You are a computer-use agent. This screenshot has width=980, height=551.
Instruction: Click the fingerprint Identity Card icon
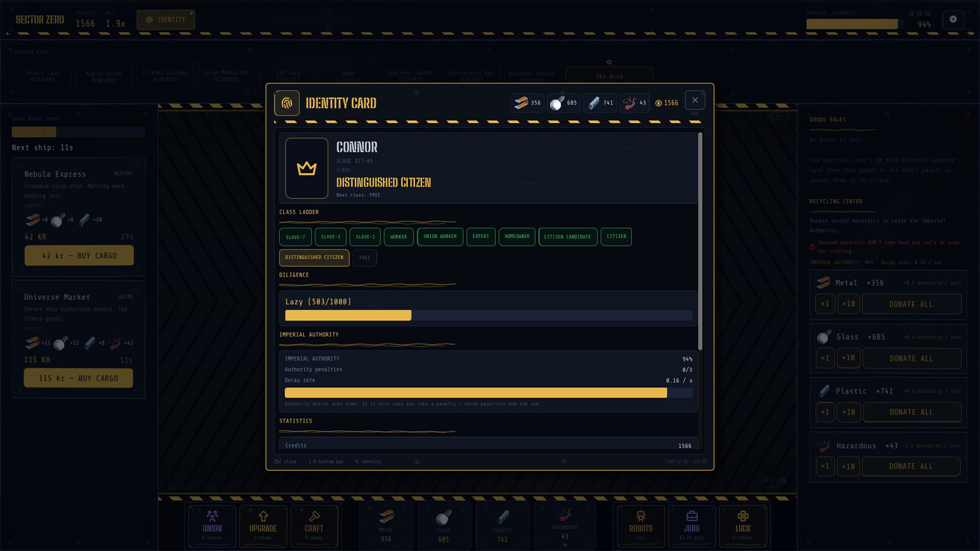pos(287,103)
